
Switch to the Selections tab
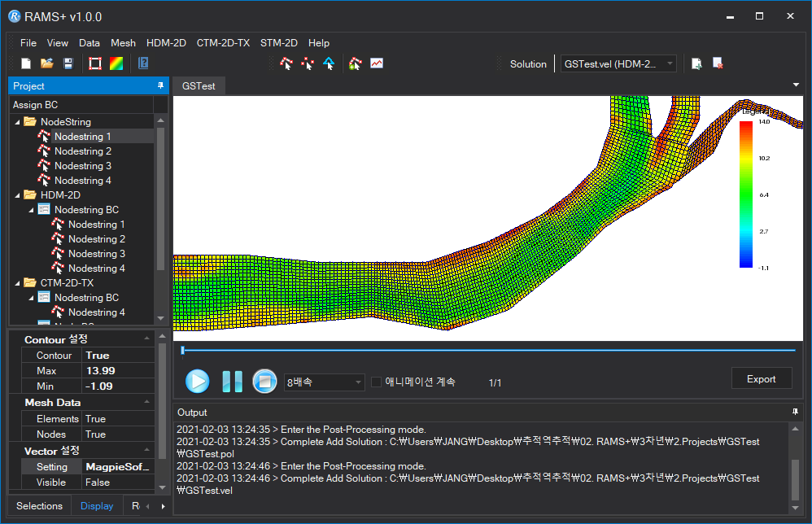tap(39, 506)
